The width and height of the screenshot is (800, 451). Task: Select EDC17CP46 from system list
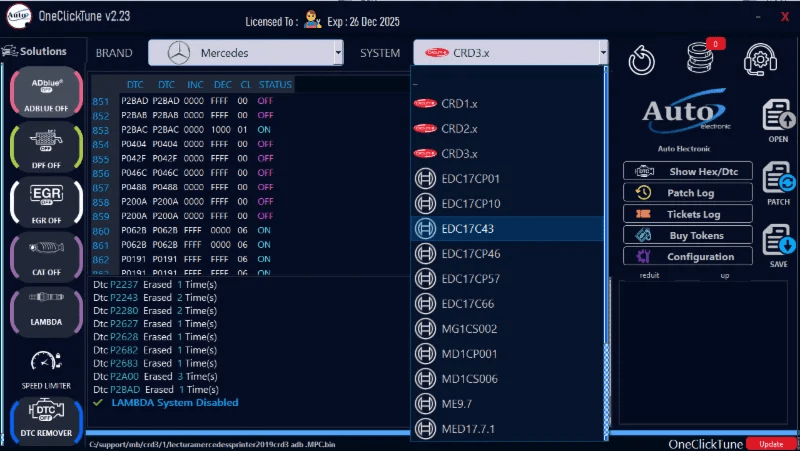coord(508,254)
